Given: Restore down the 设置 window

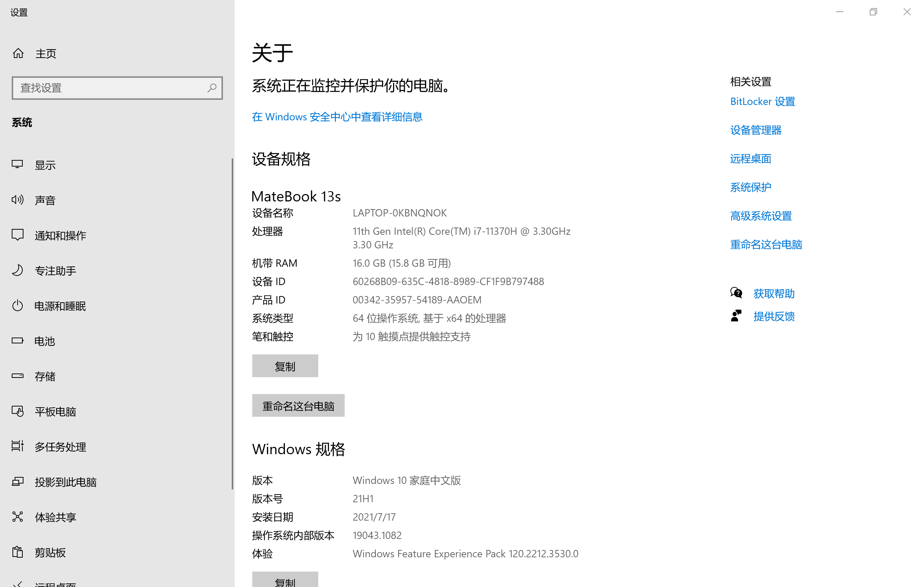Looking at the screenshot, I should click(873, 12).
